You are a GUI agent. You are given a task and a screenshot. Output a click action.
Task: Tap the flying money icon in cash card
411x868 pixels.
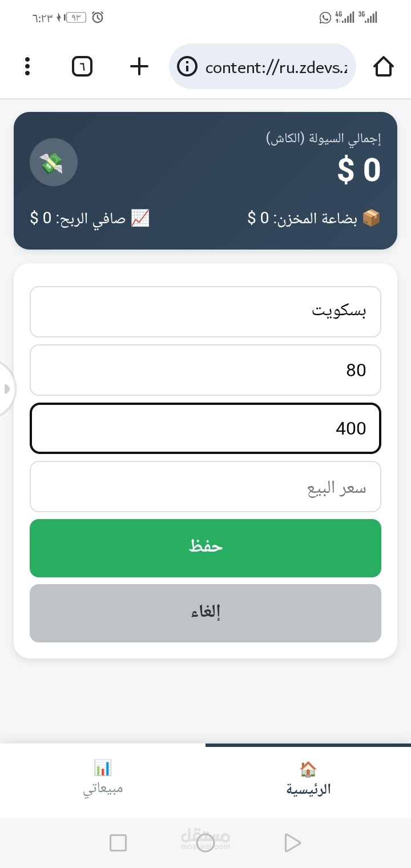click(x=54, y=162)
